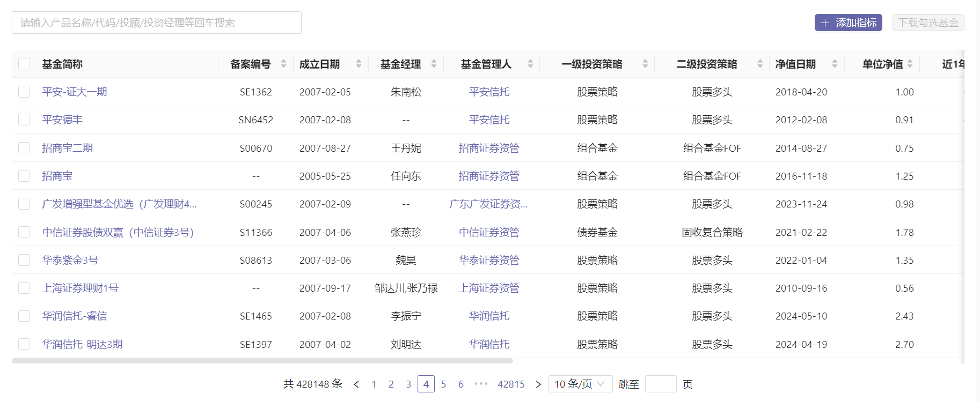Select the checkbox for 华泰紫金3号

pos(24,260)
